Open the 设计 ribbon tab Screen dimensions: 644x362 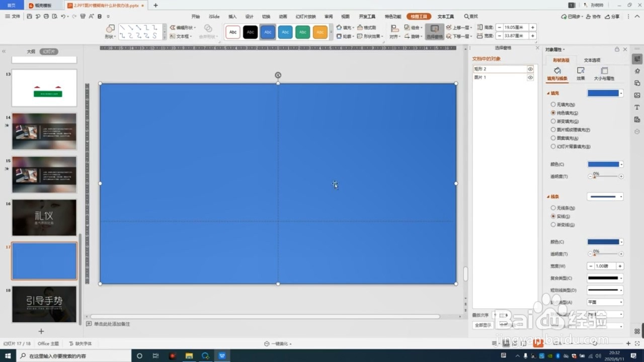[249, 17]
